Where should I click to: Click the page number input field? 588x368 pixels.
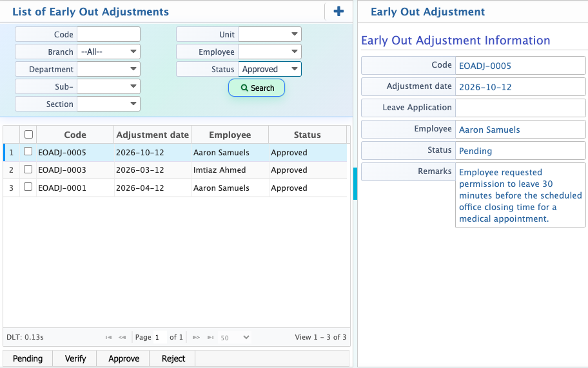point(159,337)
